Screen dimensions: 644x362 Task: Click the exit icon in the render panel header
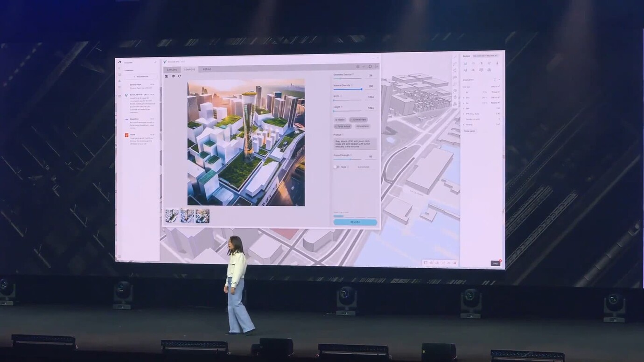376,67
